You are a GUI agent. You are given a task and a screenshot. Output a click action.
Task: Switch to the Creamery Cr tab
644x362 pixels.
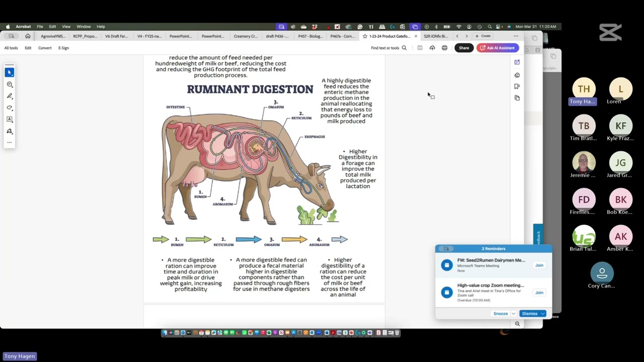pos(246,36)
